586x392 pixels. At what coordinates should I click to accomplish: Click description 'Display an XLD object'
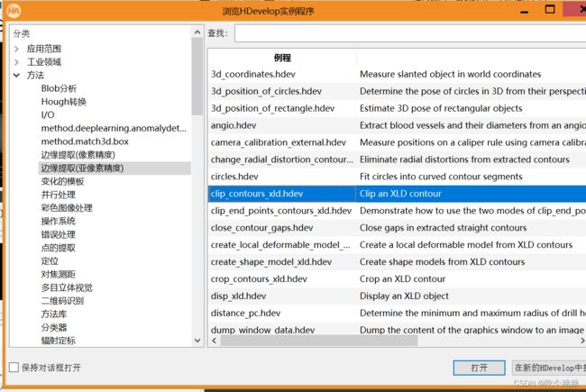coord(404,296)
